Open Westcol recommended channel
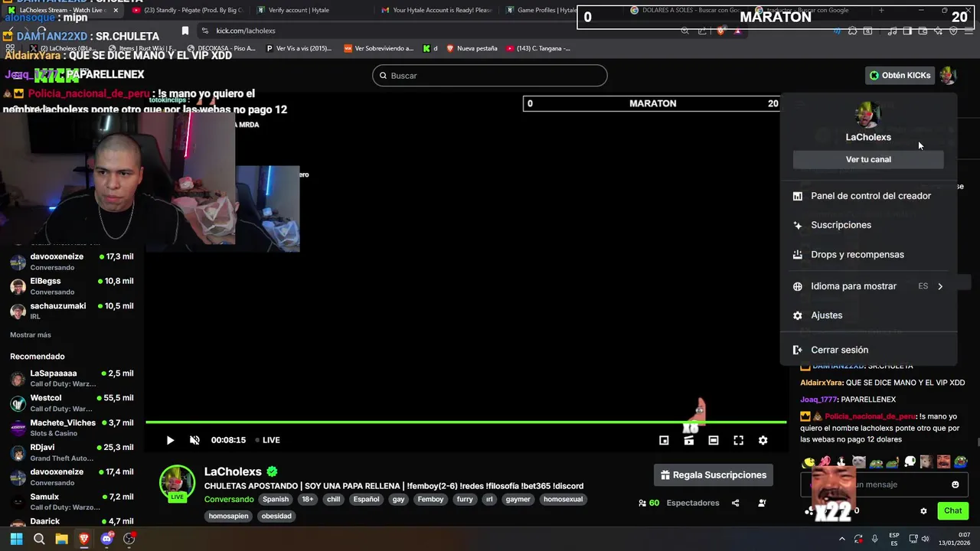This screenshot has height=551, width=980. point(73,403)
